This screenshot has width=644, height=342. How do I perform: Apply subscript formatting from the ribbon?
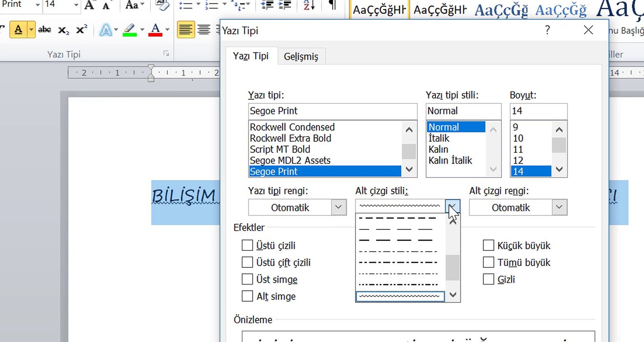click(63, 30)
